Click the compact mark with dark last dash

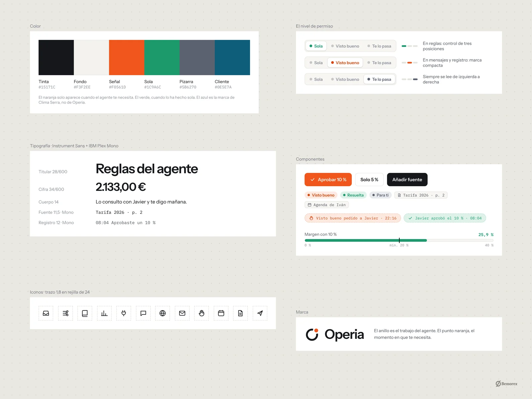coord(410,79)
